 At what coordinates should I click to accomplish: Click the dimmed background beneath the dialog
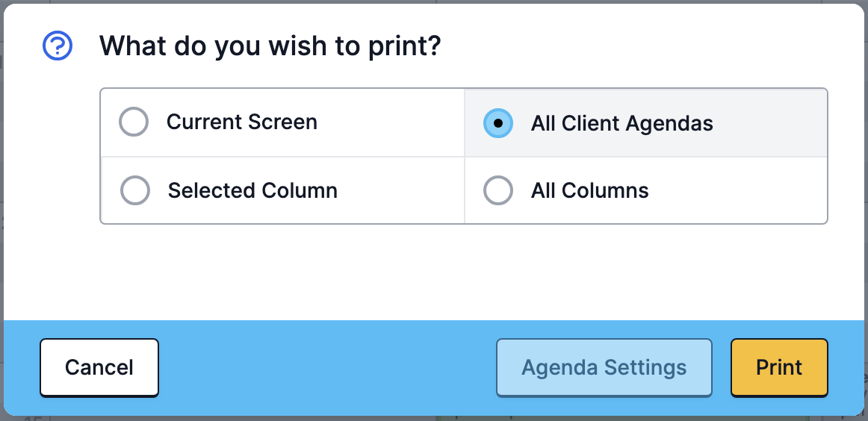[221, 419]
